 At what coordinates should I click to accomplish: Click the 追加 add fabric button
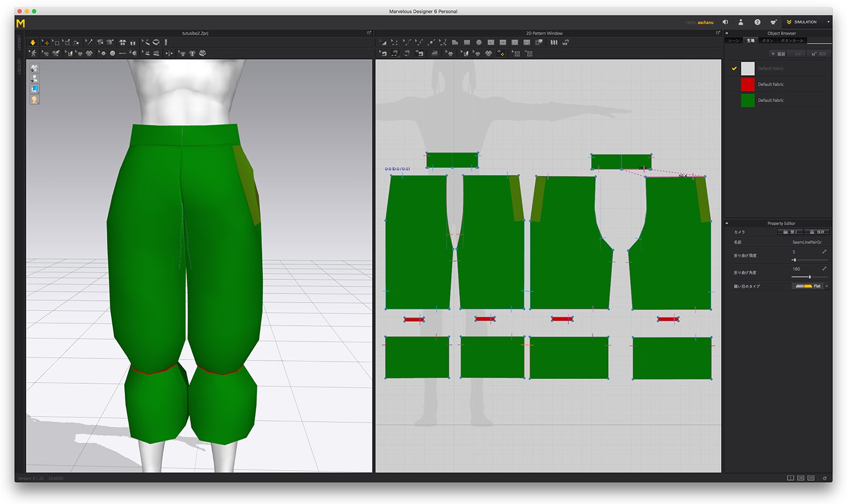(x=778, y=54)
